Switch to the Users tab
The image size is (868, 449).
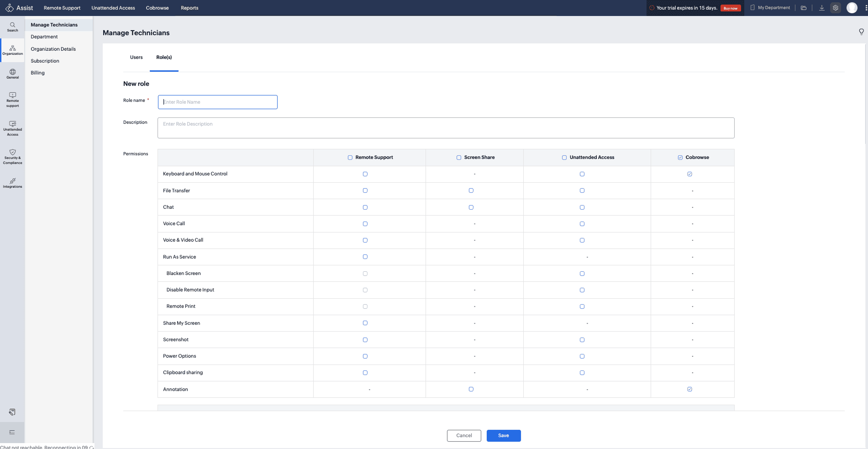[x=136, y=58]
